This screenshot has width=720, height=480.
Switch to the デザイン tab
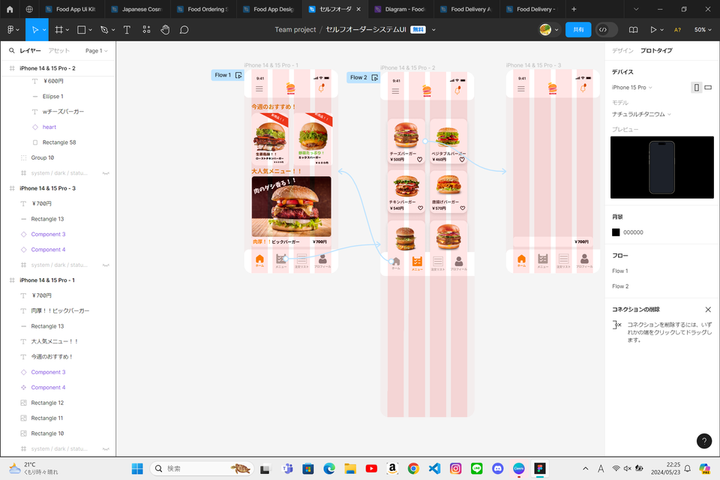tap(622, 49)
